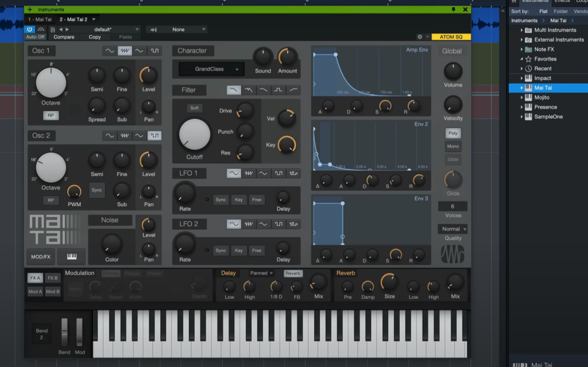
Task: Select sample-and-hold shape for LFO 1
Action: [x=293, y=173]
